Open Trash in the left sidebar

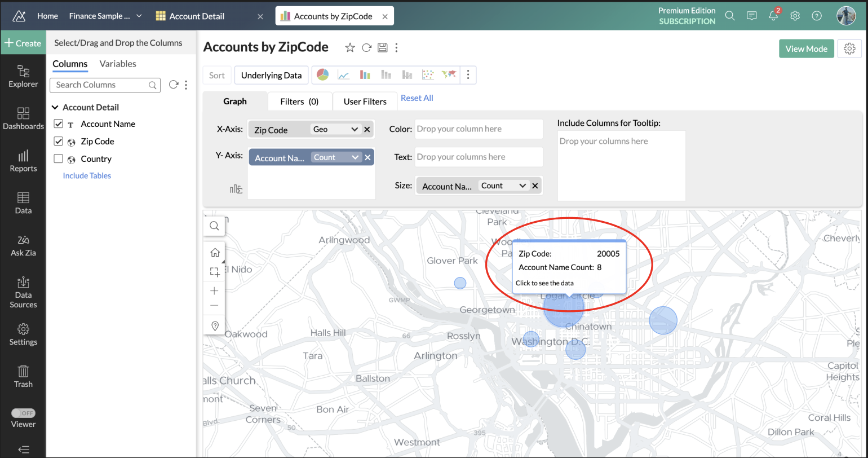click(x=23, y=376)
